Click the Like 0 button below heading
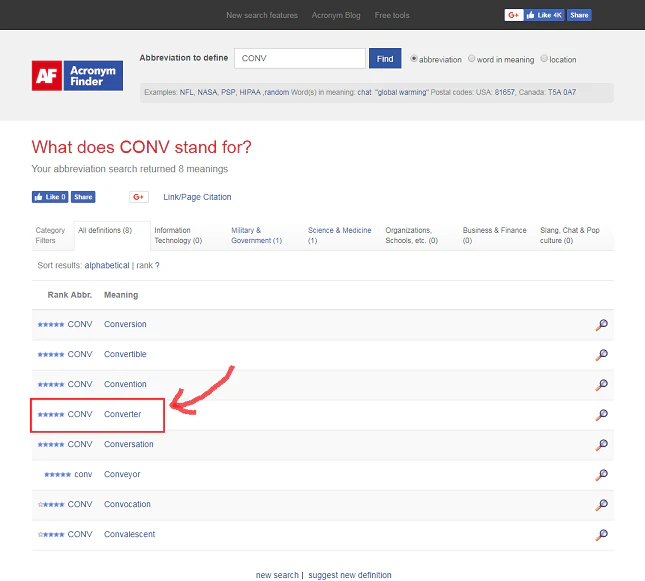The height and width of the screenshot is (581, 645). [x=50, y=197]
